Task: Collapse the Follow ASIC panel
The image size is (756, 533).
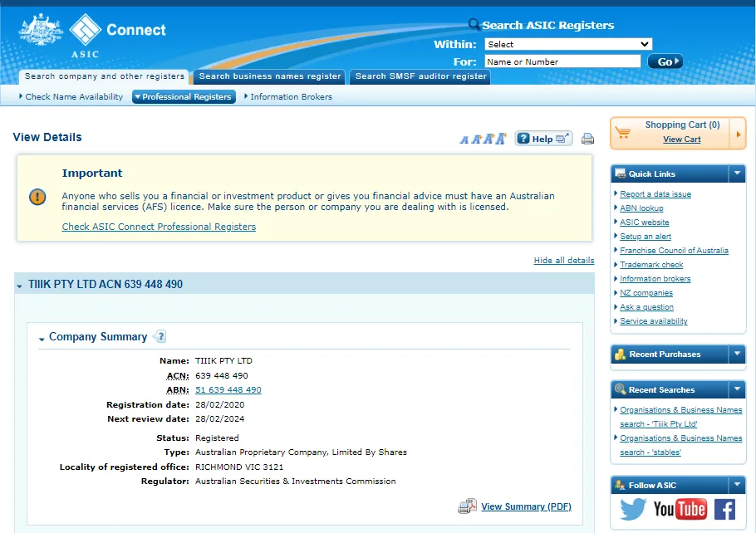Action: click(x=737, y=484)
